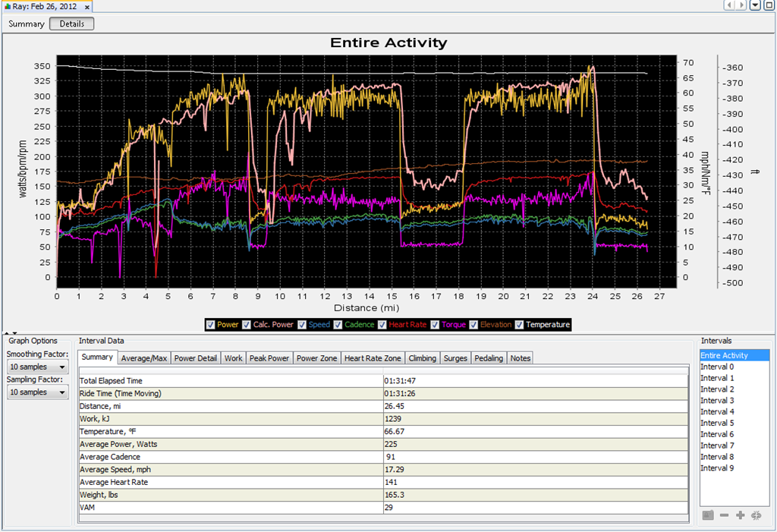Screen dimensions: 777x532
Task: Click the refresh intervals icon
Action: click(x=757, y=515)
